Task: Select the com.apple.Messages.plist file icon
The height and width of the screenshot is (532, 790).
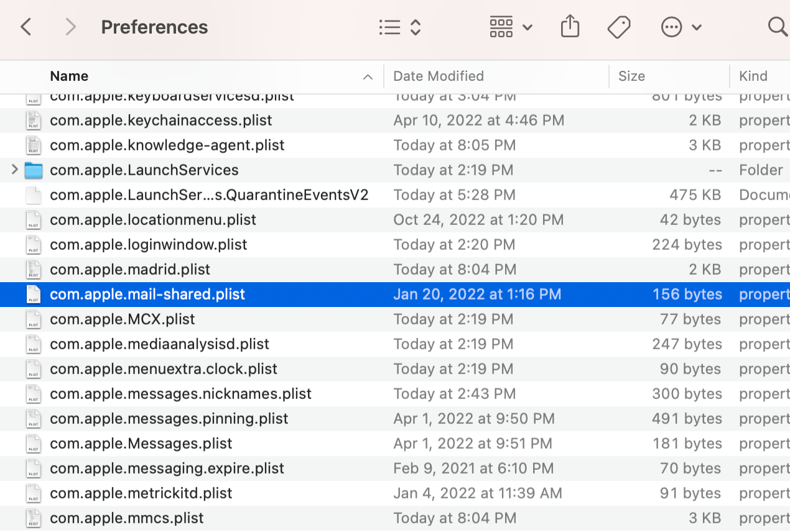Action: pyautogui.click(x=34, y=444)
